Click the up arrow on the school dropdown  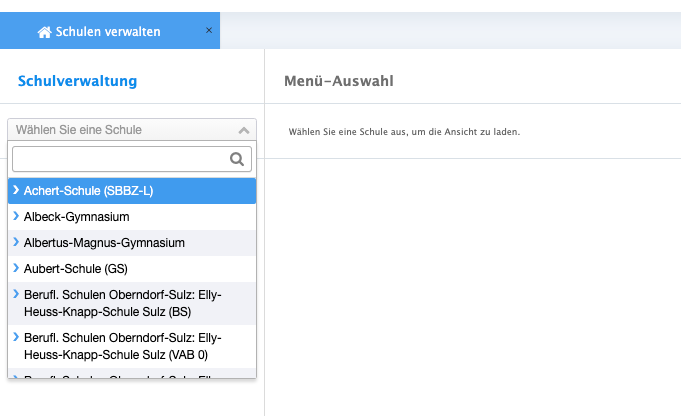tap(244, 130)
